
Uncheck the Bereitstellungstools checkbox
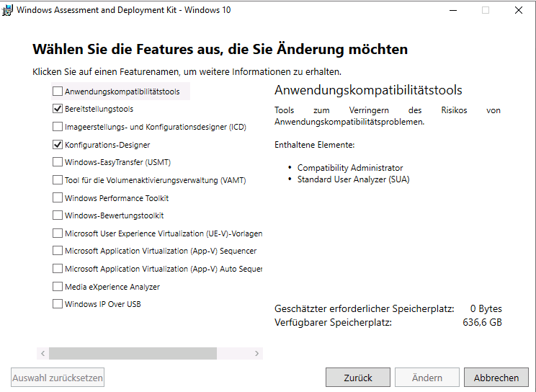(58, 109)
